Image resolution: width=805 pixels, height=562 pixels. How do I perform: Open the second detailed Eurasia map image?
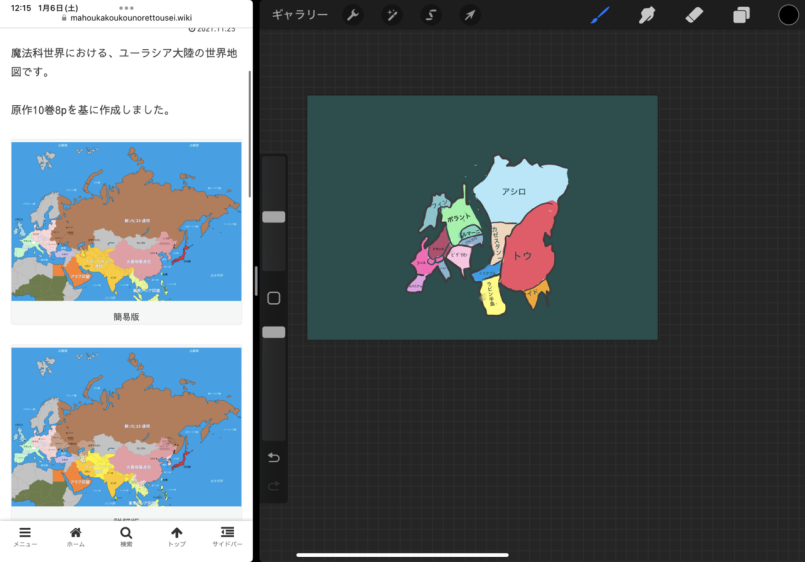coord(126,427)
